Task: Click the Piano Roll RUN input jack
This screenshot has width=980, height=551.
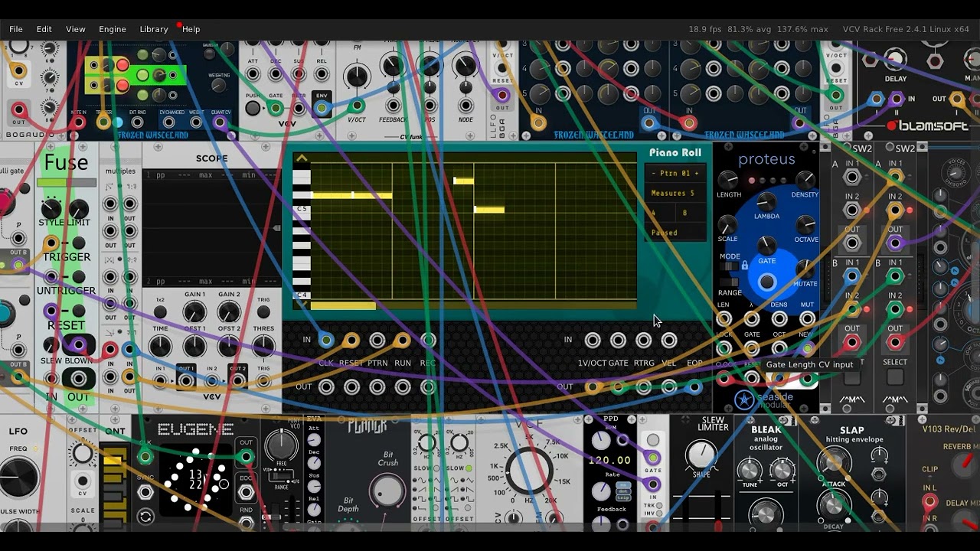Action: [402, 340]
